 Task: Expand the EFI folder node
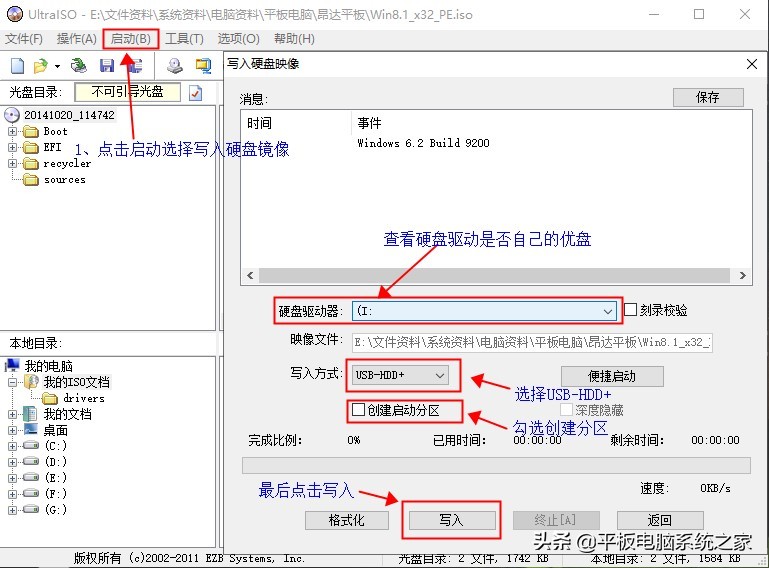pos(13,148)
